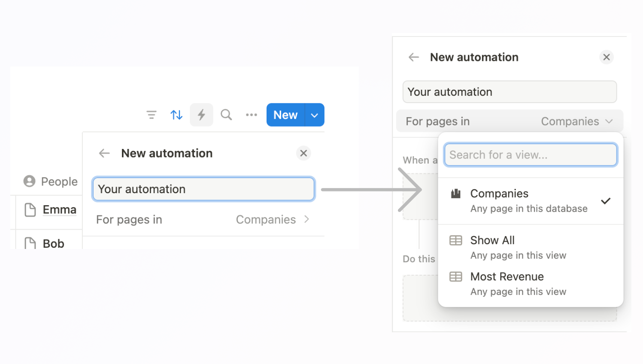Click the page icon beside Emma
The width and height of the screenshot is (643, 364).
(x=30, y=210)
